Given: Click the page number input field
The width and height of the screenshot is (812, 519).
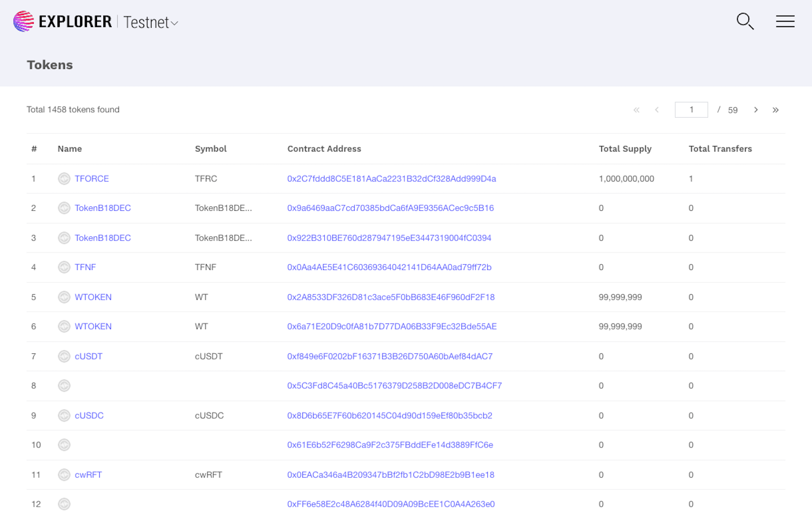Looking at the screenshot, I should (x=691, y=110).
